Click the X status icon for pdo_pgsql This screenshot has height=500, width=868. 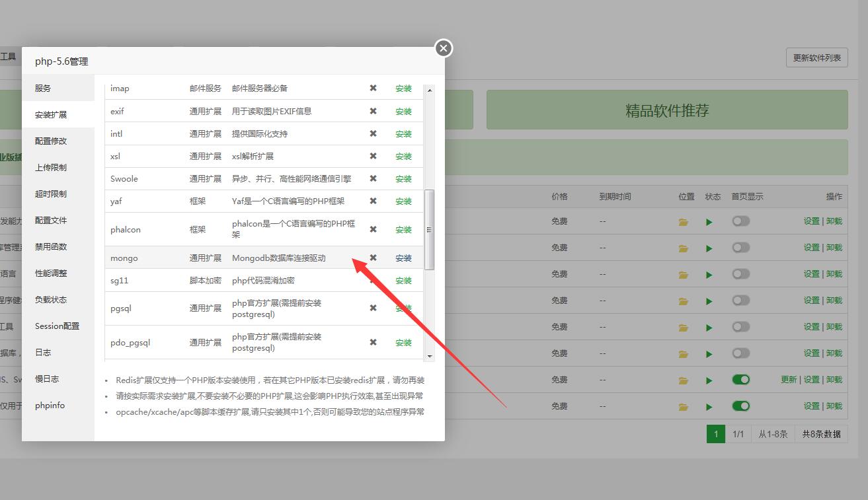pyautogui.click(x=373, y=343)
